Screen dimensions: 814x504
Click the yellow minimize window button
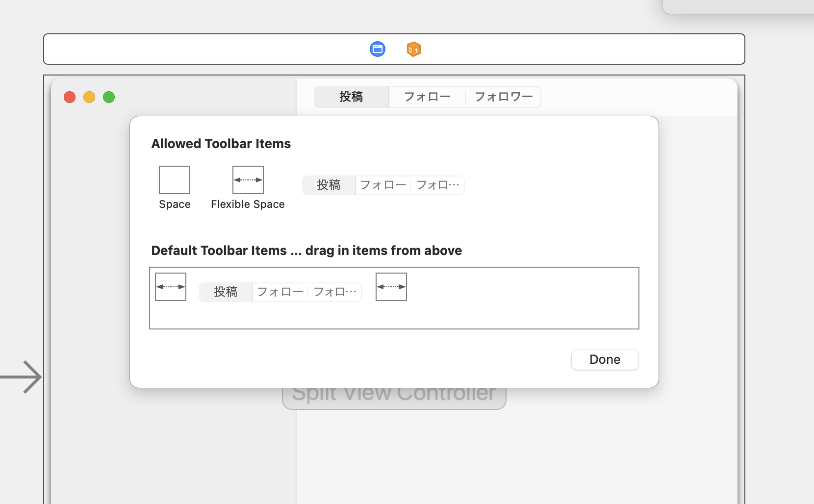pyautogui.click(x=89, y=97)
